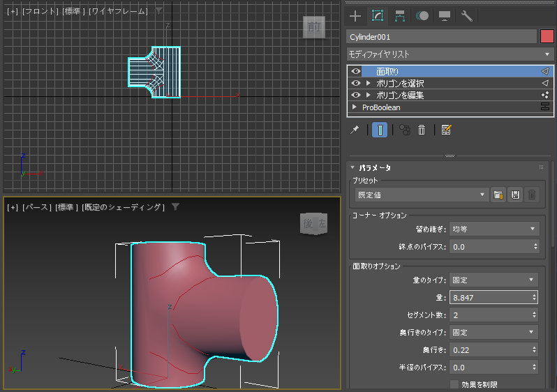This screenshot has height=392, width=557.
Task: Click Make Unique icon
Action: pyautogui.click(x=405, y=130)
